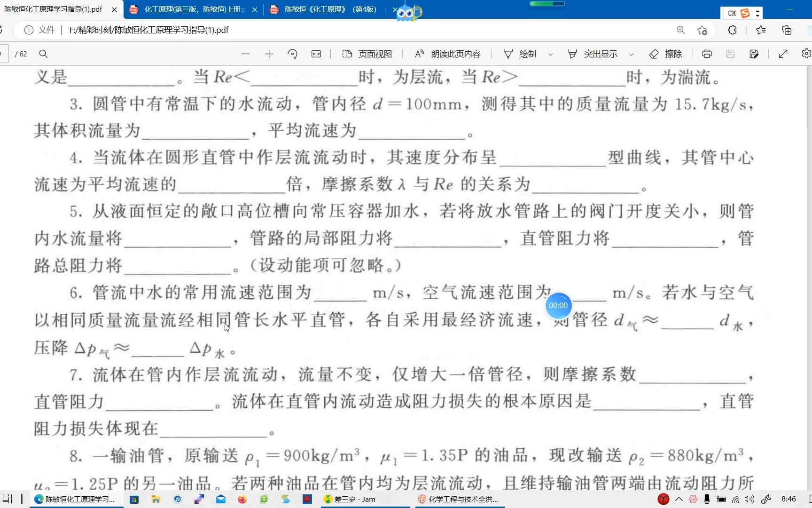The height and width of the screenshot is (508, 812).
Task: Zoom in on the PDF page
Action: 269,54
